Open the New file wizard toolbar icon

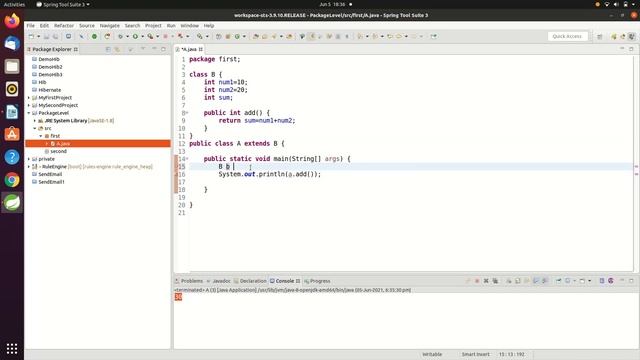31,36
